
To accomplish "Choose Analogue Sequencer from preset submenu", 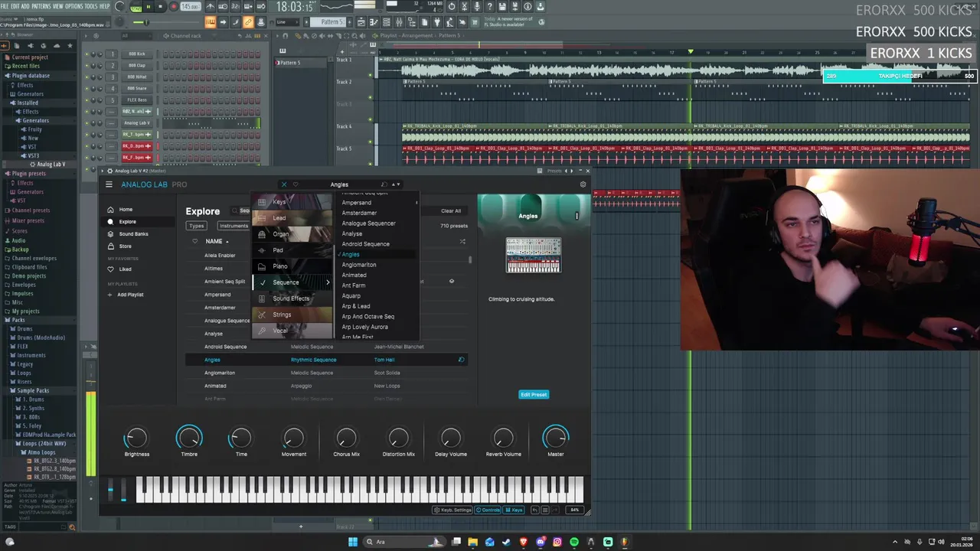I will (x=368, y=223).
